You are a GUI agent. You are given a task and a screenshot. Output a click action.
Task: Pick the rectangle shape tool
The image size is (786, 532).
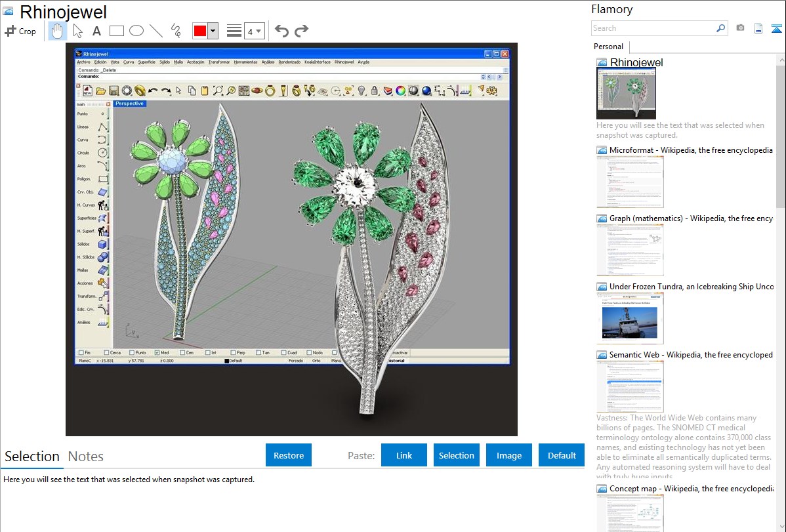tap(117, 31)
